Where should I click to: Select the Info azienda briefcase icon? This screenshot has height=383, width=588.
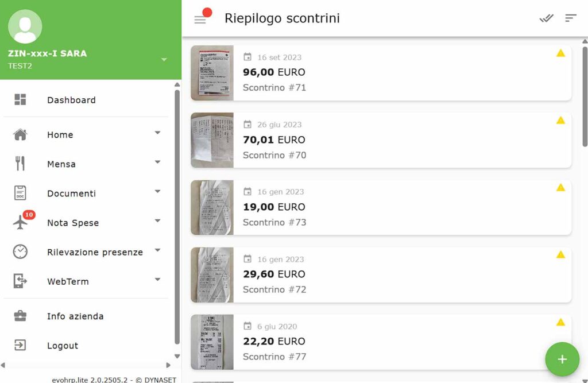(x=21, y=316)
